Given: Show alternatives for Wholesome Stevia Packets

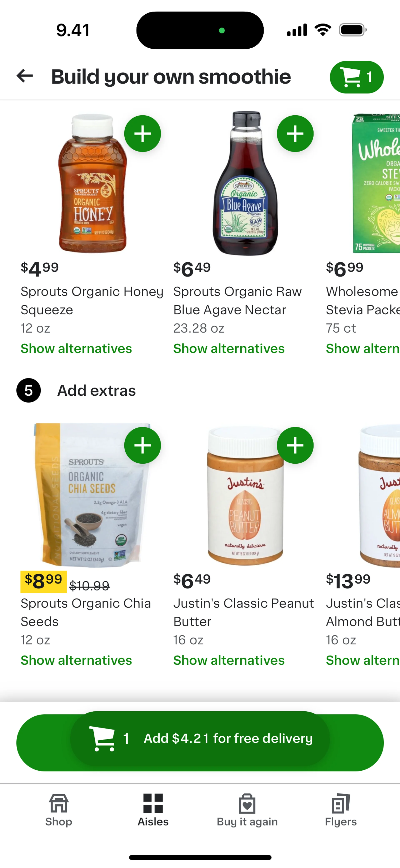Looking at the screenshot, I should coord(363,348).
